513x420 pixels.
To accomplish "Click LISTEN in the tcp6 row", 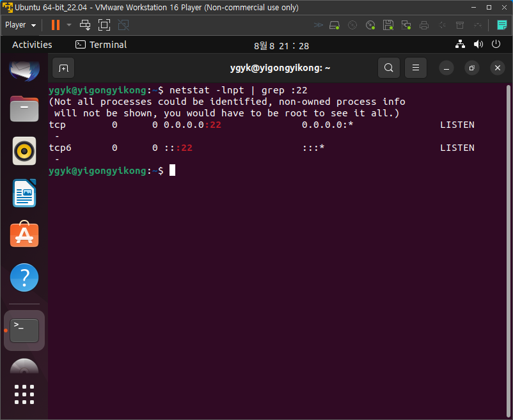I will (457, 148).
